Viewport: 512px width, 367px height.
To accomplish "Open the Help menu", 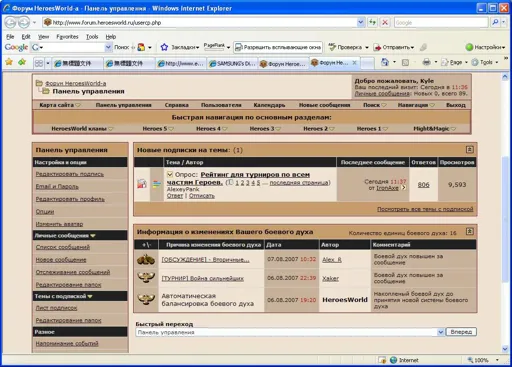I will point(111,37).
